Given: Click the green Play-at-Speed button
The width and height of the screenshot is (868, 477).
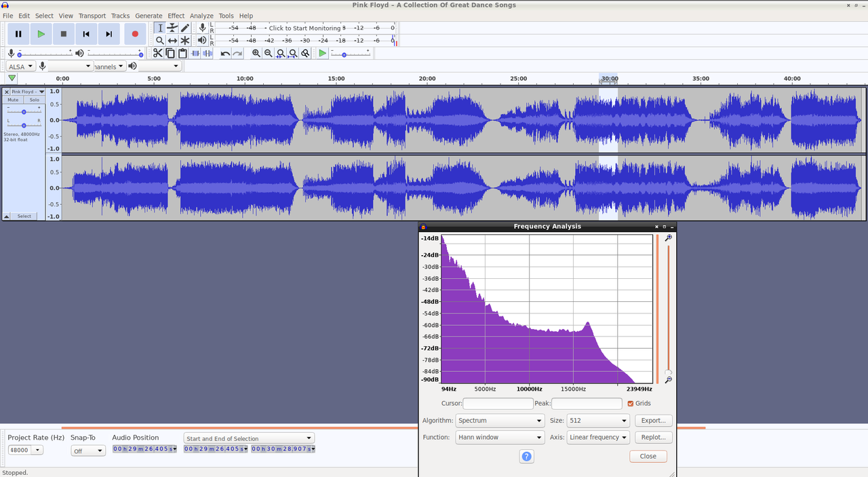Looking at the screenshot, I should (x=323, y=54).
